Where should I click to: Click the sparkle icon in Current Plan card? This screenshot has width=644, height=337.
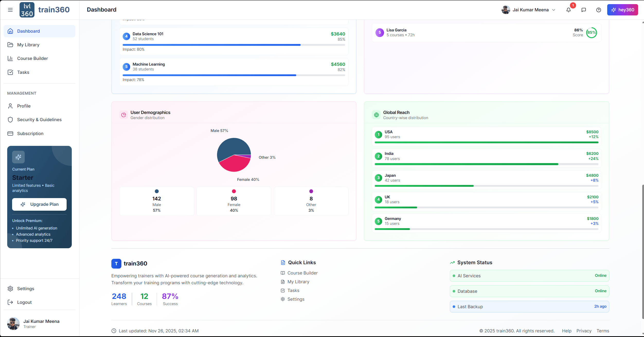[18, 157]
